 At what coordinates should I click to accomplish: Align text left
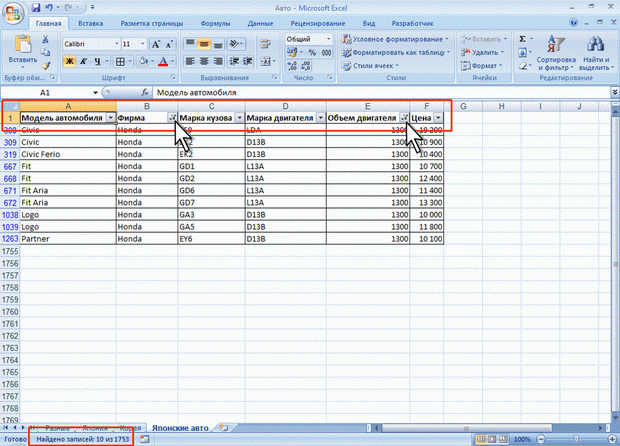190,61
